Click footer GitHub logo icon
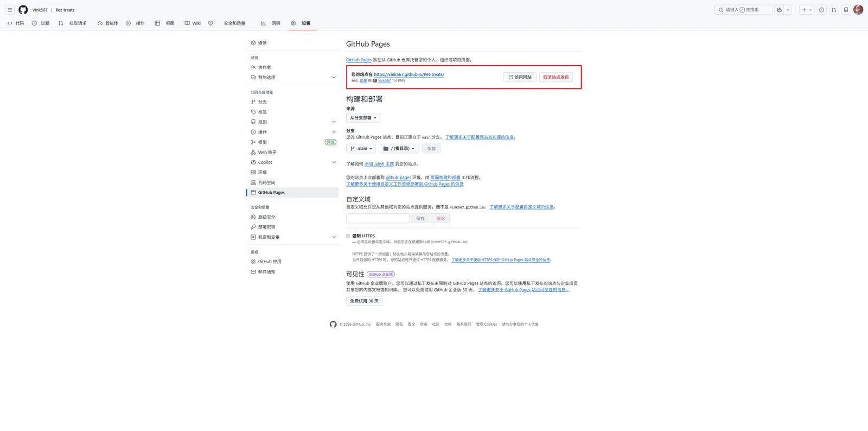The image size is (868, 431). [333, 324]
